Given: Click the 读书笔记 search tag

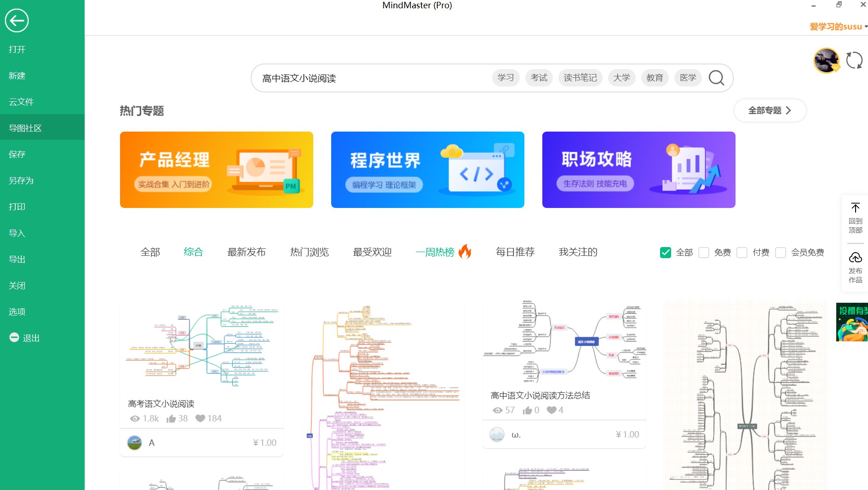Looking at the screenshot, I should [580, 78].
